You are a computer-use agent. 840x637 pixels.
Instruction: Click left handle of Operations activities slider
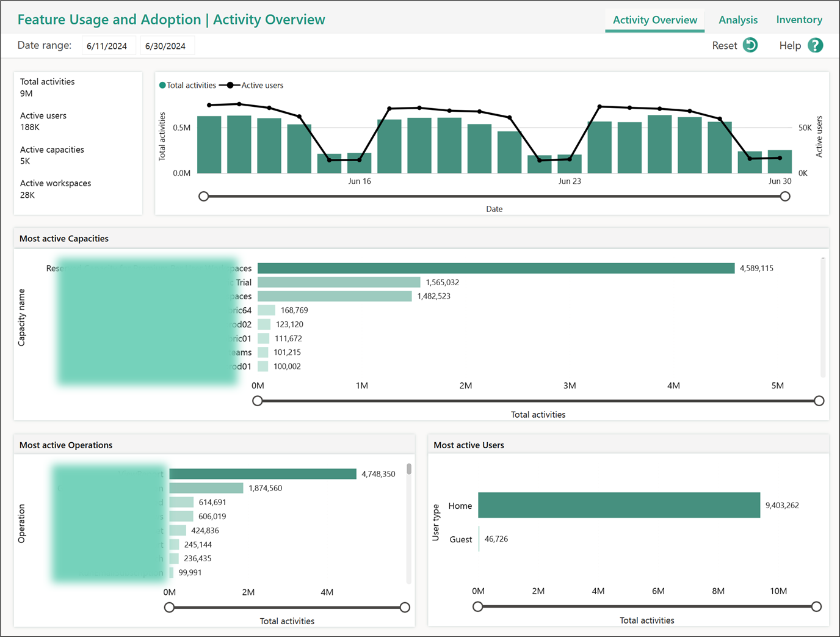[x=170, y=607]
